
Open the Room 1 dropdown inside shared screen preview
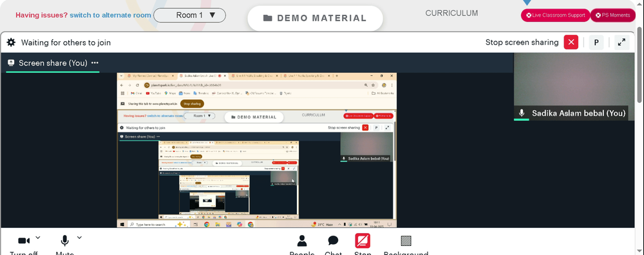(199, 116)
